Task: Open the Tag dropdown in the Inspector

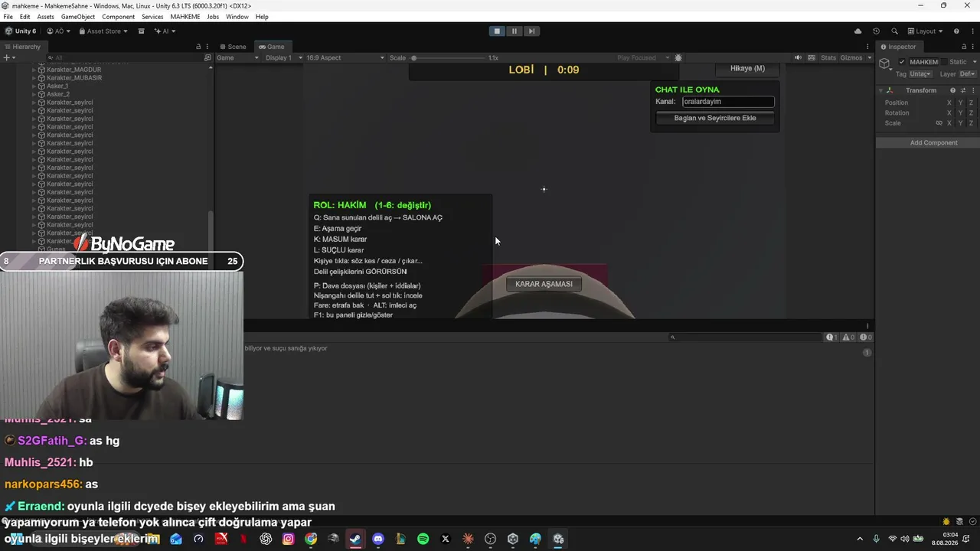Action: (x=920, y=74)
